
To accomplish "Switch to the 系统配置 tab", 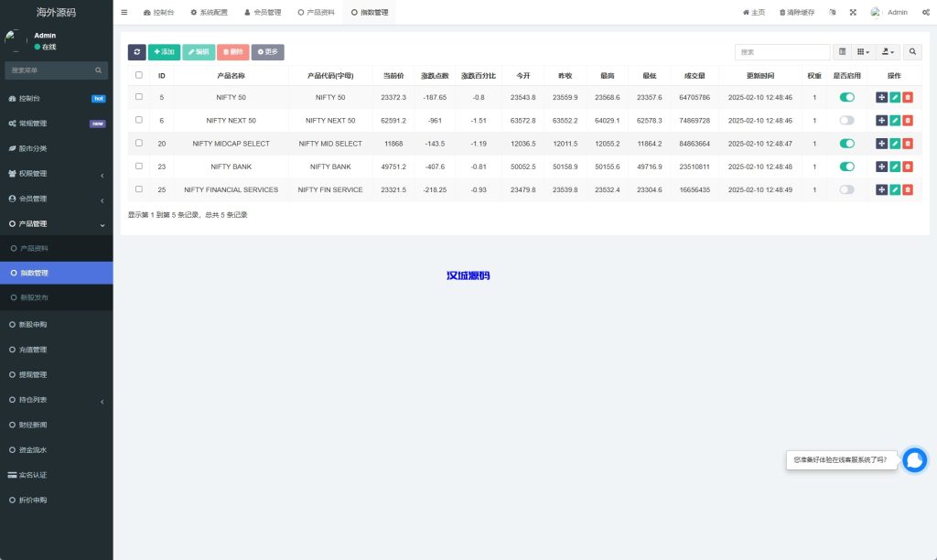I will (x=209, y=12).
